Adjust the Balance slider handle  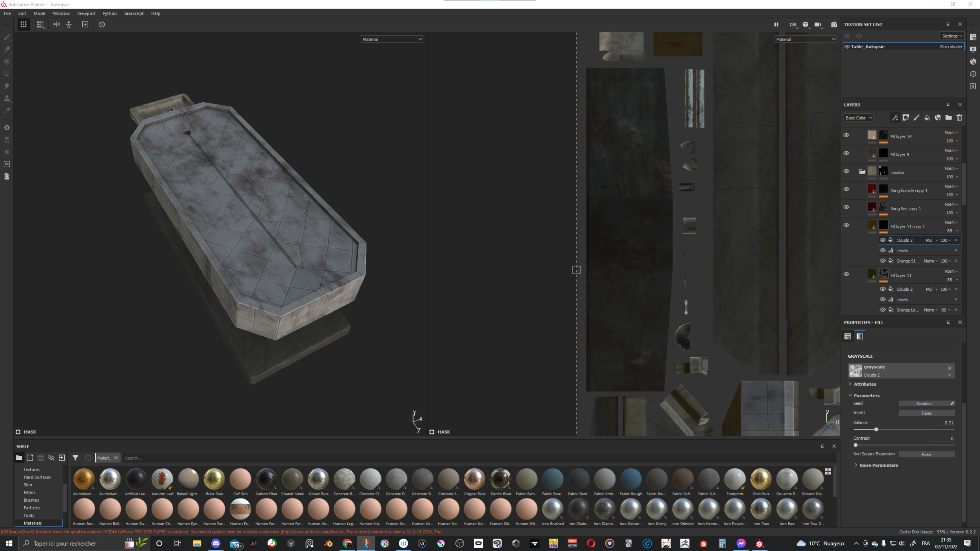click(x=876, y=430)
